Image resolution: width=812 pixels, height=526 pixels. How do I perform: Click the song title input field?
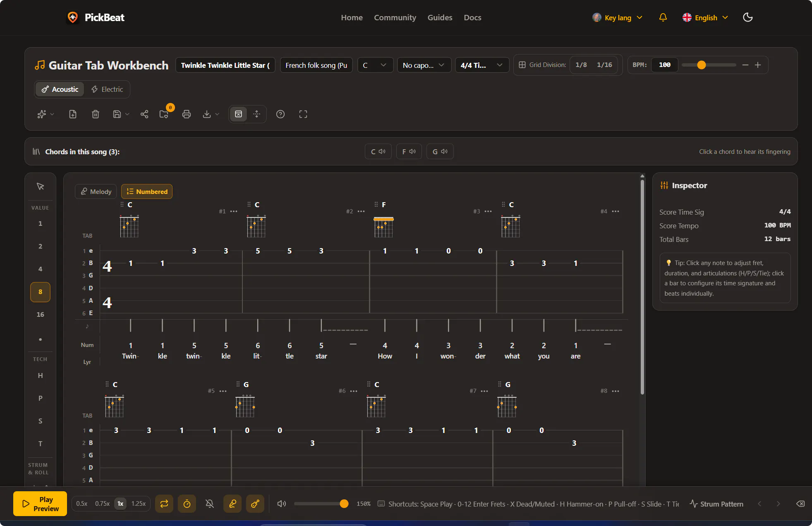click(225, 65)
